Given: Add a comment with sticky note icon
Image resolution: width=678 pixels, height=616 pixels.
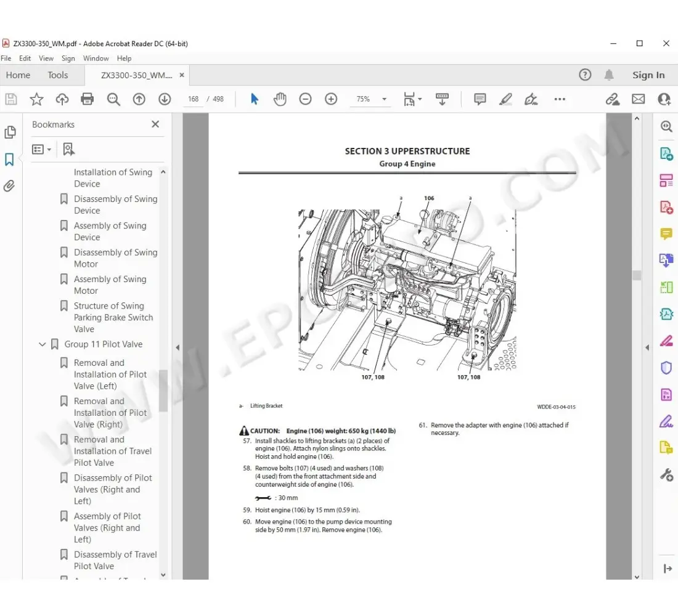Looking at the screenshot, I should [x=480, y=99].
